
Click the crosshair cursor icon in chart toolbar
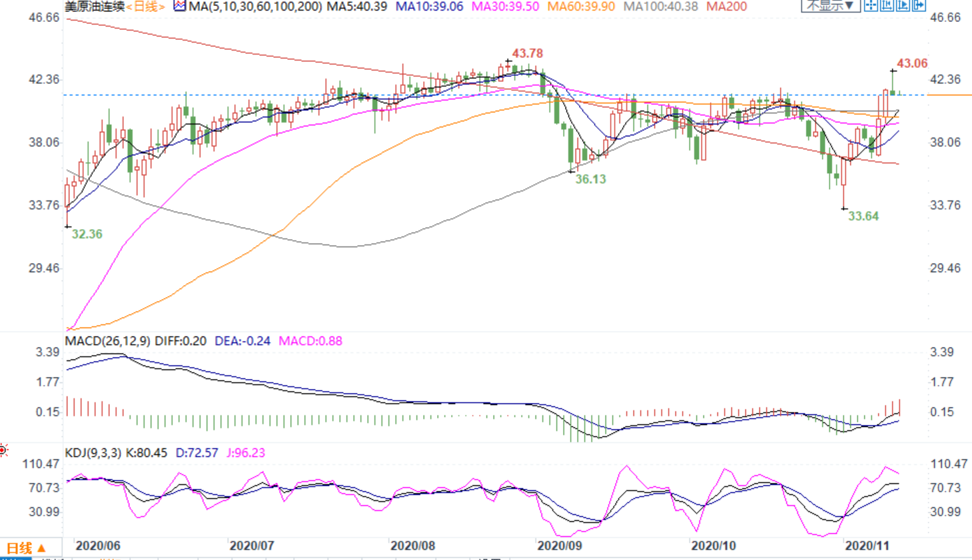[871, 5]
